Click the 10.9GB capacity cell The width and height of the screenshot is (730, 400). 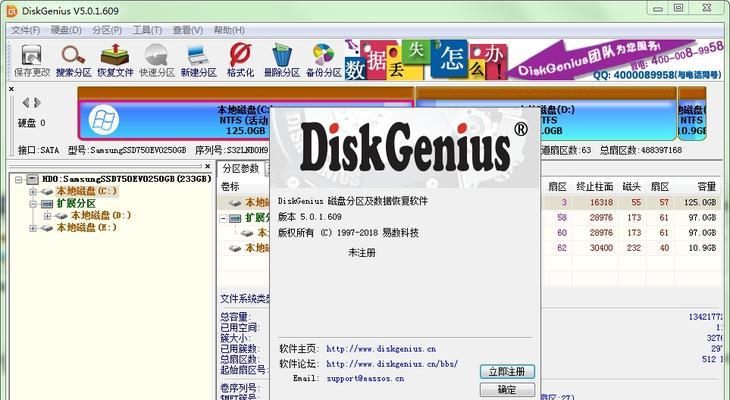(702, 248)
